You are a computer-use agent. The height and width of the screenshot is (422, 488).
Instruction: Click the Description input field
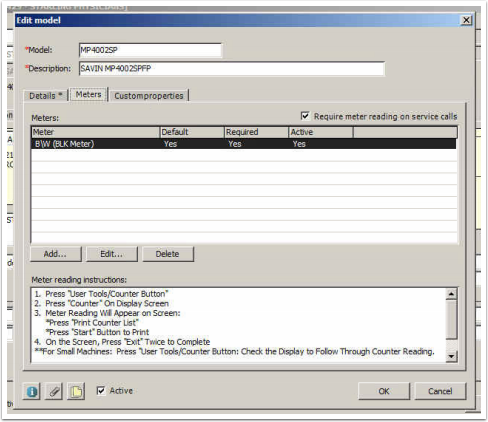tap(232, 69)
